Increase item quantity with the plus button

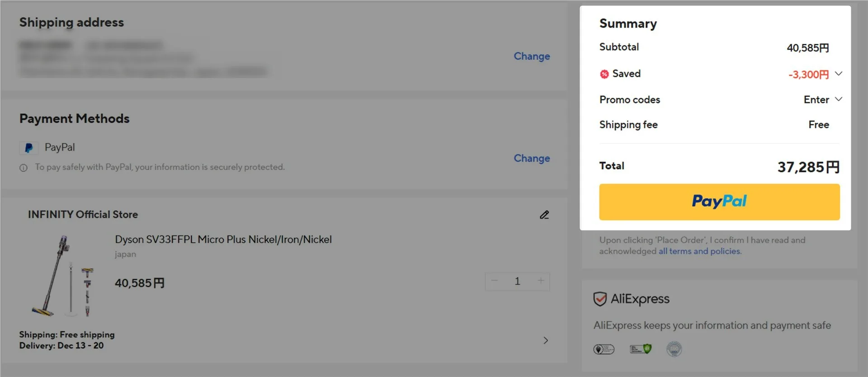[541, 281]
